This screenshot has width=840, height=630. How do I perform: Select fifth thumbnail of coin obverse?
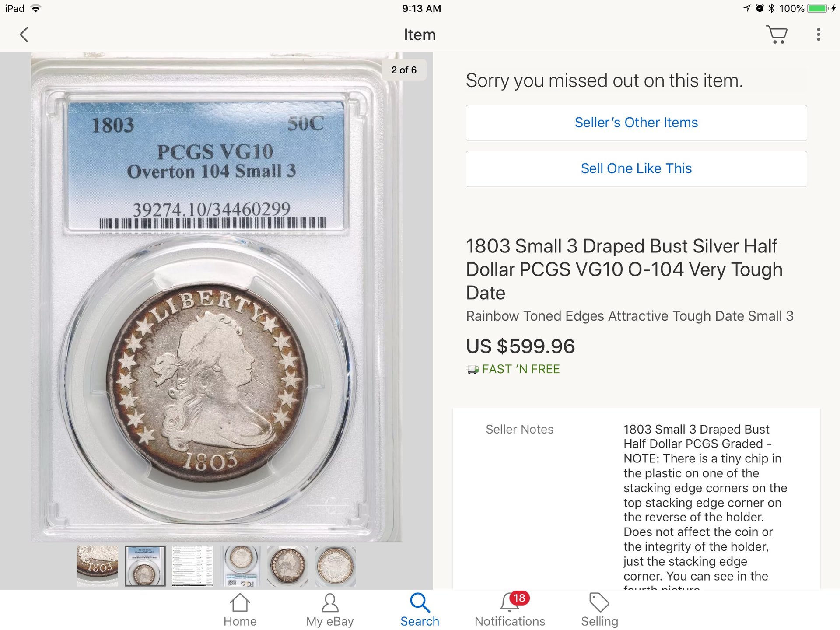pyautogui.click(x=288, y=566)
